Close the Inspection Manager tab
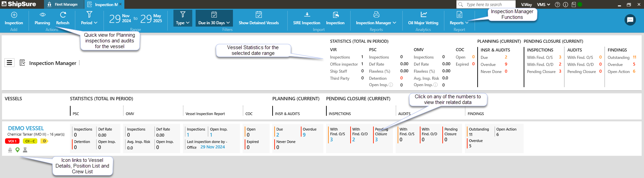 121,4
